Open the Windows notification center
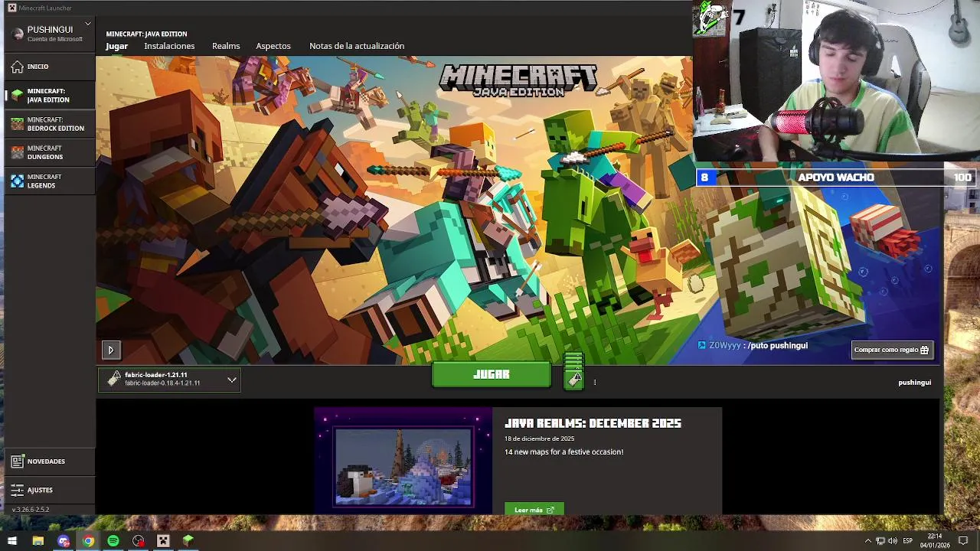Viewport: 980px width, 551px height. point(963,541)
